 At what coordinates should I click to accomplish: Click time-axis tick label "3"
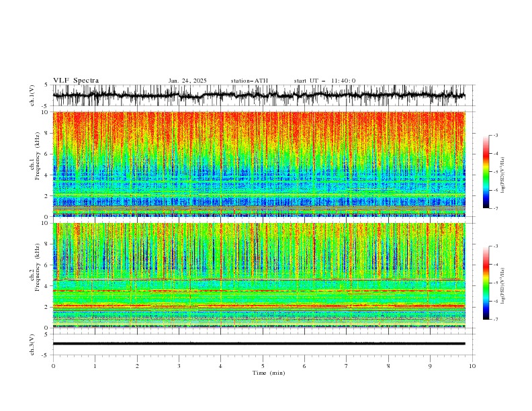pos(179,366)
